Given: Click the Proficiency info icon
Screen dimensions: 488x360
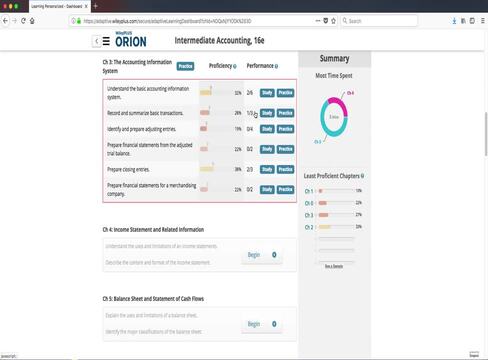Looking at the screenshot, I should click(235, 66).
